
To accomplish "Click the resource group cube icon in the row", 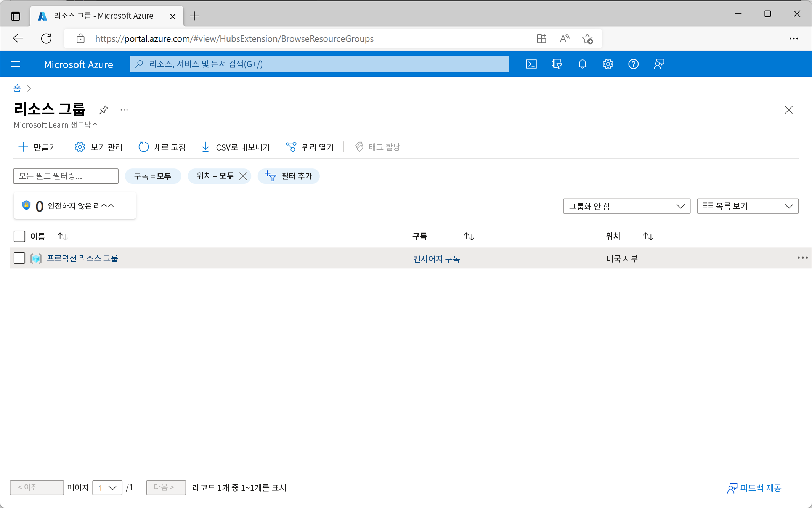I will [x=36, y=258].
